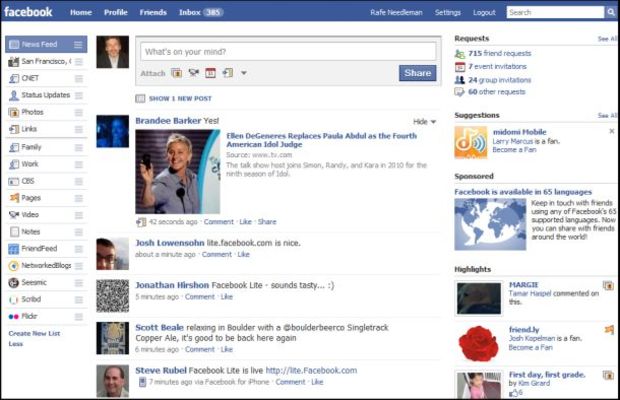Collapse the filter list with Less
The height and width of the screenshot is (400, 620).
[16, 344]
